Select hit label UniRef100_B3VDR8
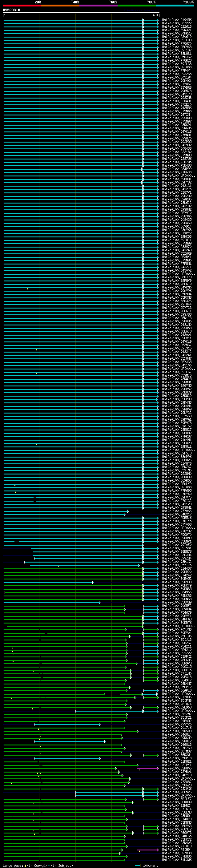The height and width of the screenshot is (868, 197). pos(177,88)
